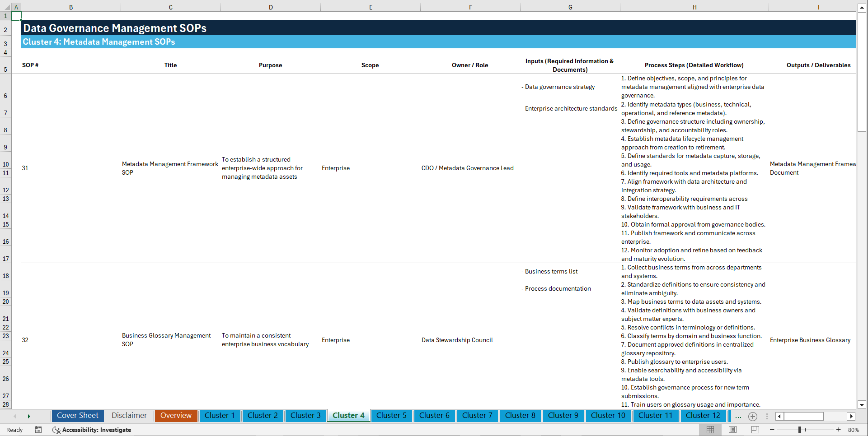
Task: Switch to the Cluster 12 sheet
Action: tap(703, 416)
